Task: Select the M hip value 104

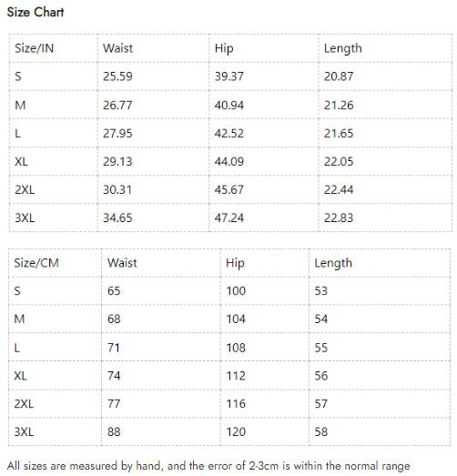Action: point(236,319)
